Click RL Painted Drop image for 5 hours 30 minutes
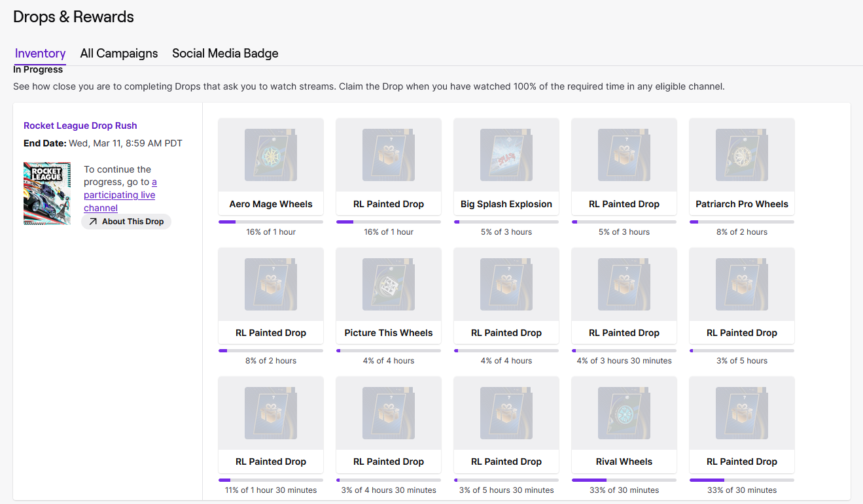 click(x=506, y=412)
